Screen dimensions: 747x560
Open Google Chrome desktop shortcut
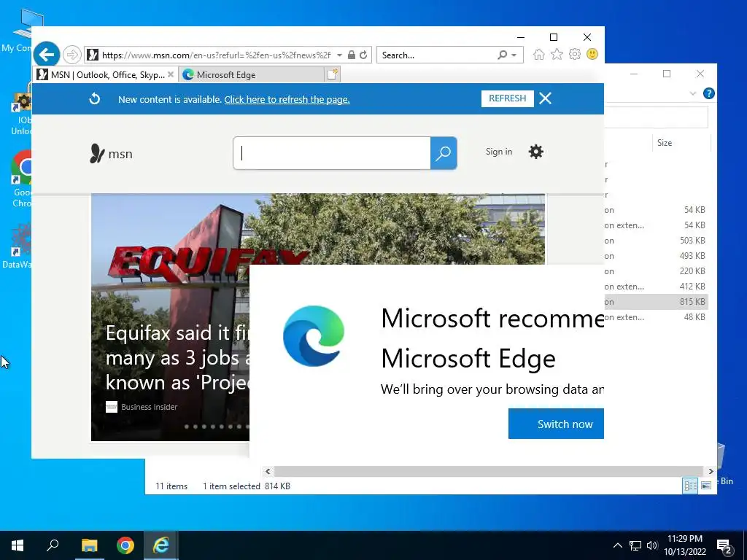[x=21, y=179]
